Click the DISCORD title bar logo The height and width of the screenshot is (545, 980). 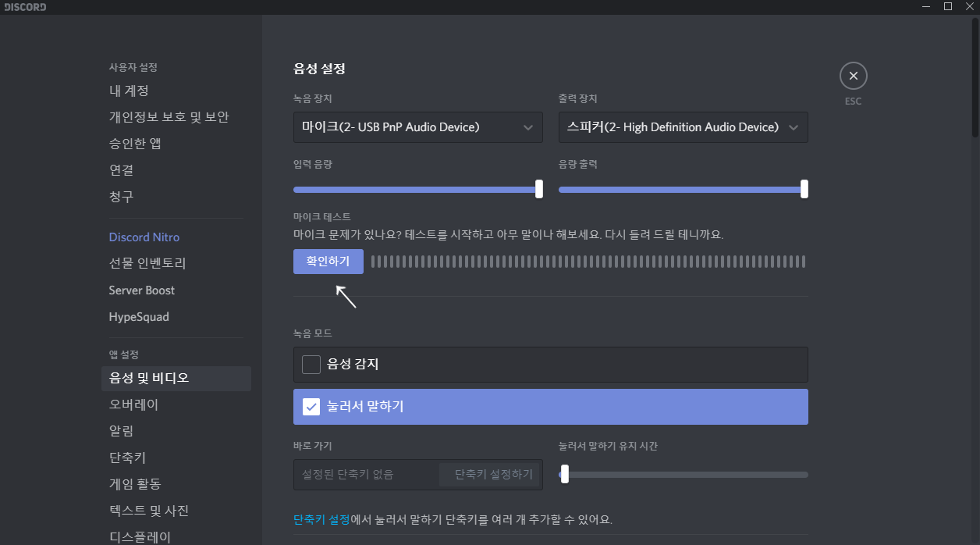[26, 7]
